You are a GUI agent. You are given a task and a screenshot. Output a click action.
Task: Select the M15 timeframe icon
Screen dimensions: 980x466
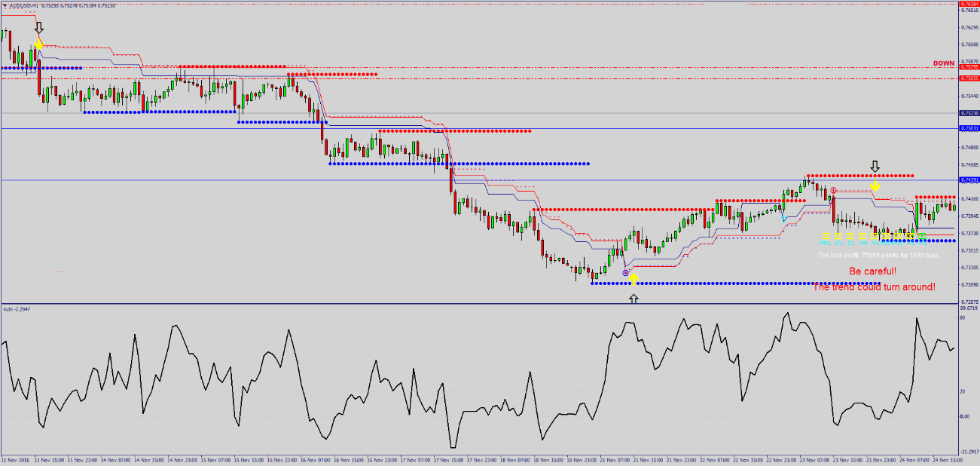(898, 236)
